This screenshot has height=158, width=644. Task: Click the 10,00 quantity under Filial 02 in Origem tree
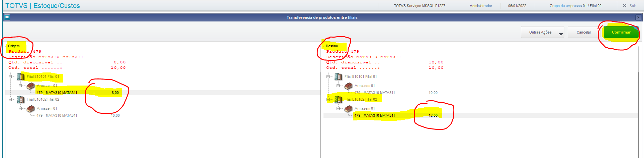(x=115, y=115)
